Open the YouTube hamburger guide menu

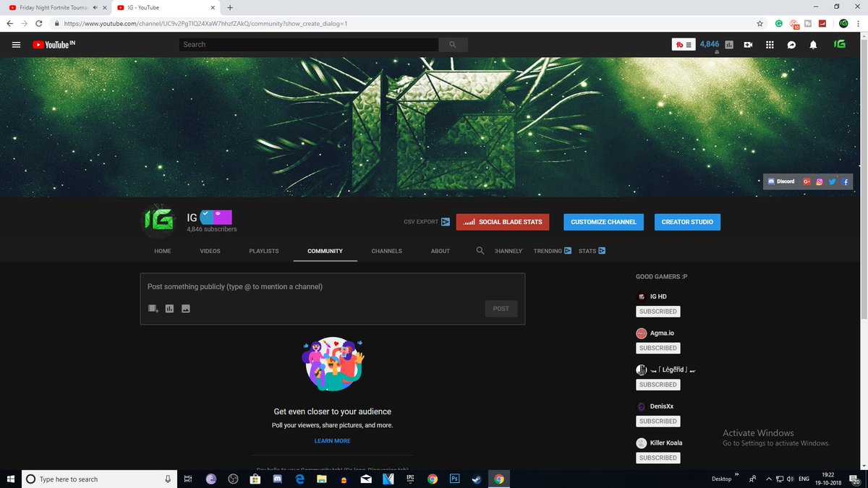16,45
